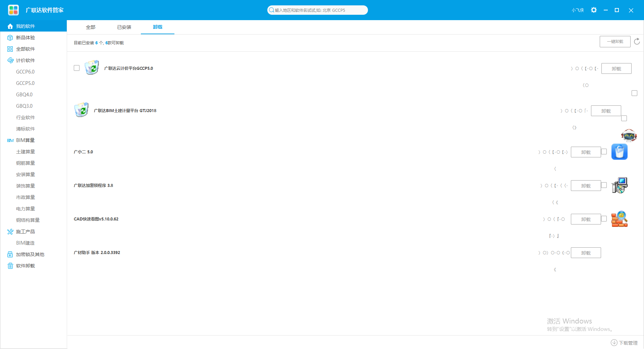Screen dimensions: 644x349
Task: Open 我的软件 in the sidebar
Action: pos(34,26)
